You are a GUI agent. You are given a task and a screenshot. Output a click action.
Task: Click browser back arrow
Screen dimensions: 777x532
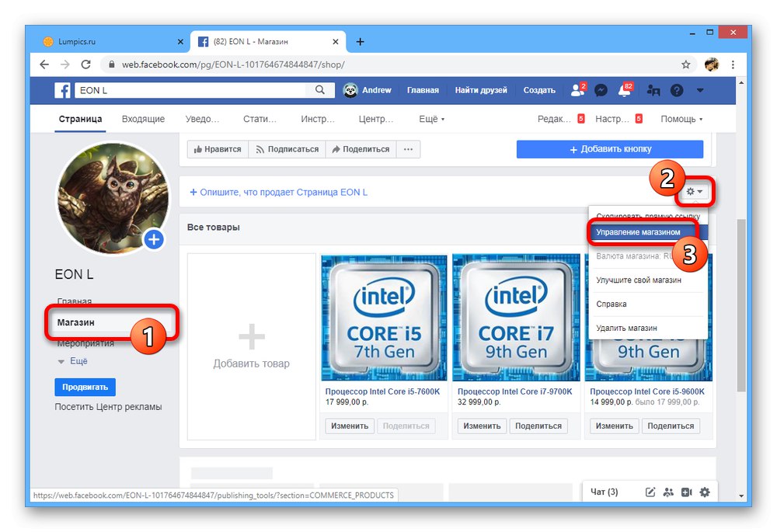(x=44, y=64)
